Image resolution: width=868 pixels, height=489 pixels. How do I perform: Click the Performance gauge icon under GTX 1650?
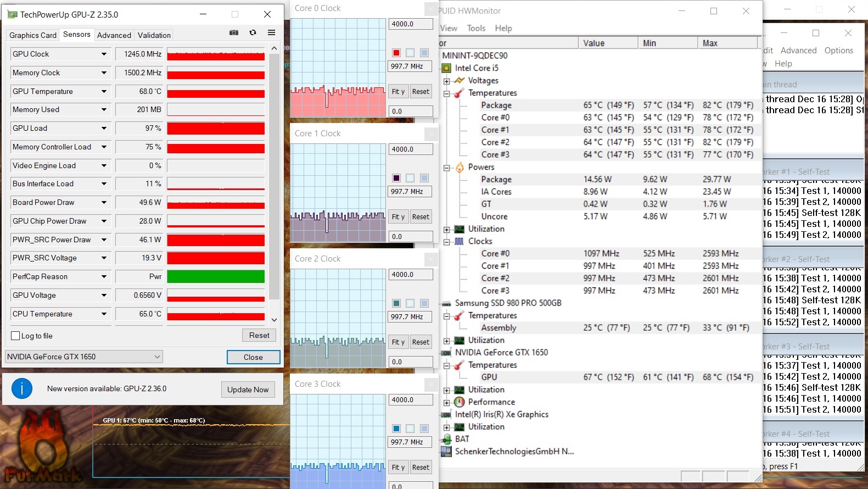[x=460, y=402]
